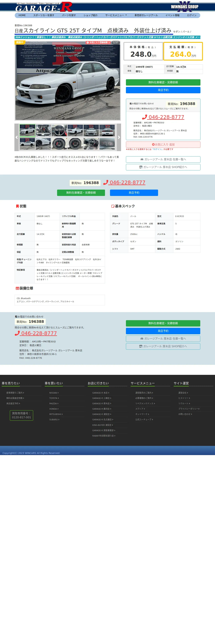Open 車売却ガレージアール menu item
215x644 pixels.
pos(146,15)
